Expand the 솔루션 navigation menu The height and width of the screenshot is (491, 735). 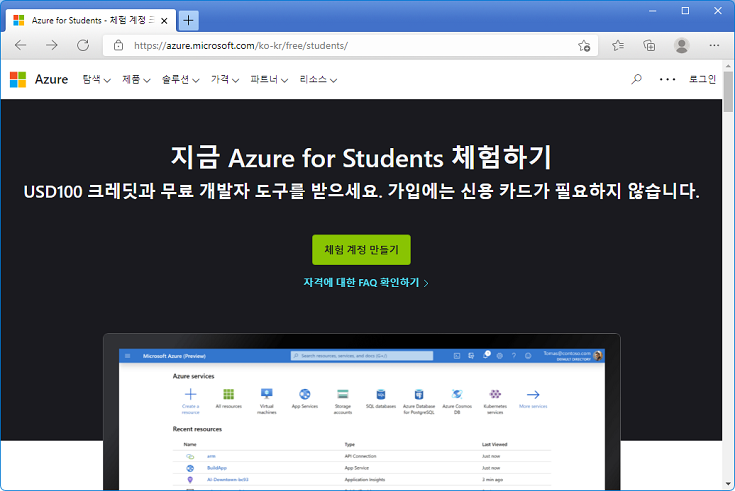(x=180, y=79)
